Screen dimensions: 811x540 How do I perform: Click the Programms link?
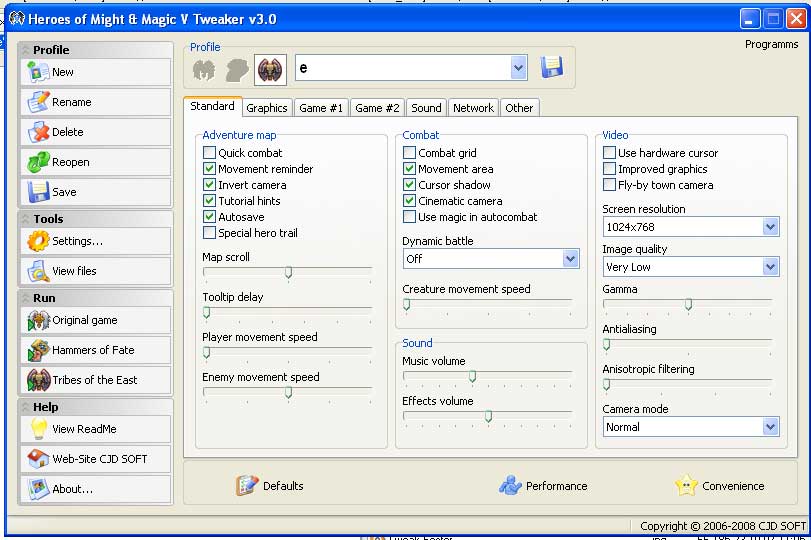pos(771,44)
